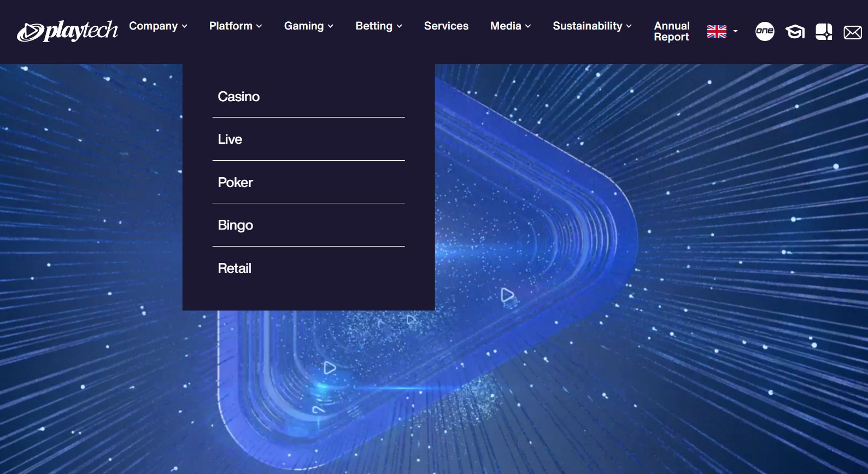Expand the Betting menu

379,26
